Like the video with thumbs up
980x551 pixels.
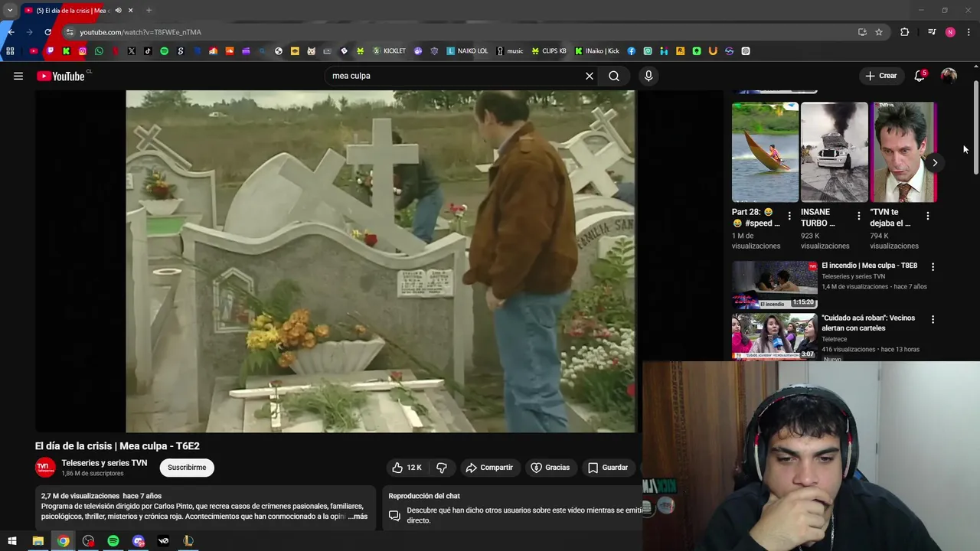pos(407,468)
